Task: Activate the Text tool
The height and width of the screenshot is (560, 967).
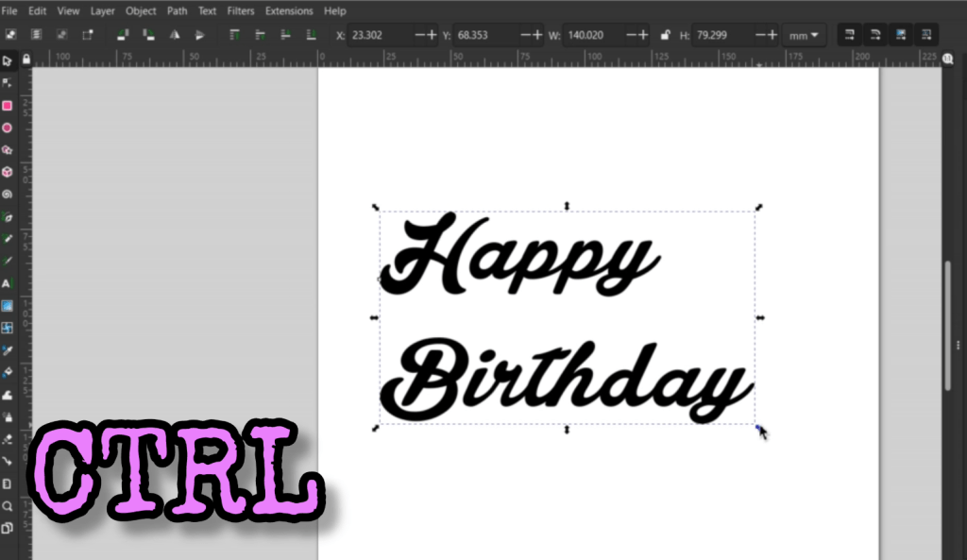Action: coord(8,283)
